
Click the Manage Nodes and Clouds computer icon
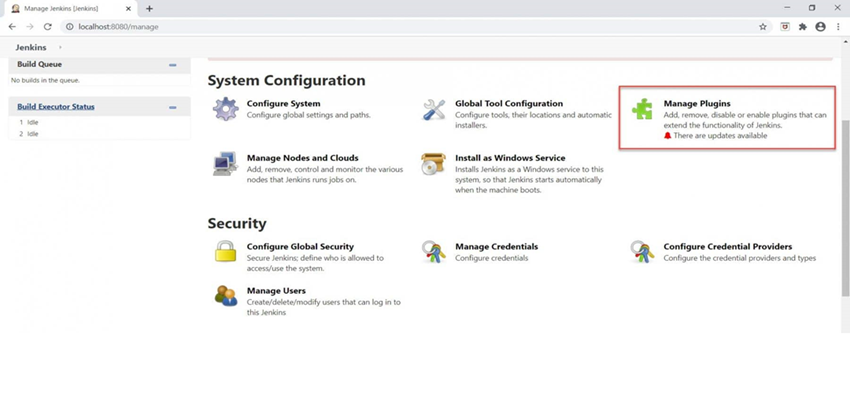click(225, 164)
